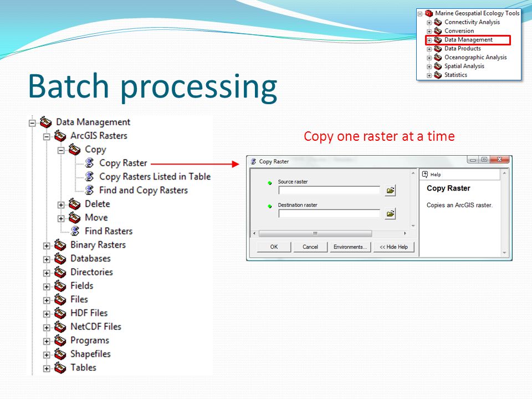
Task: Select the Tables toolset label
Action: click(83, 368)
